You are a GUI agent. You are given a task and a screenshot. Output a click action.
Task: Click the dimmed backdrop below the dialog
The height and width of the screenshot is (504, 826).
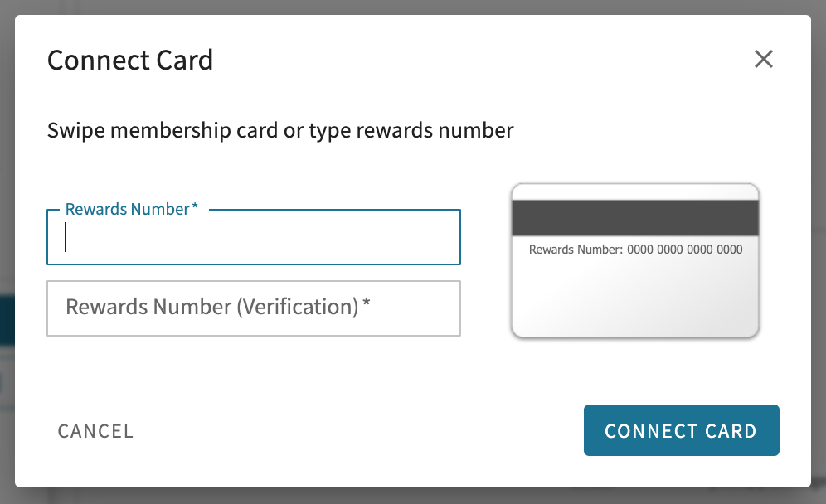point(413,496)
